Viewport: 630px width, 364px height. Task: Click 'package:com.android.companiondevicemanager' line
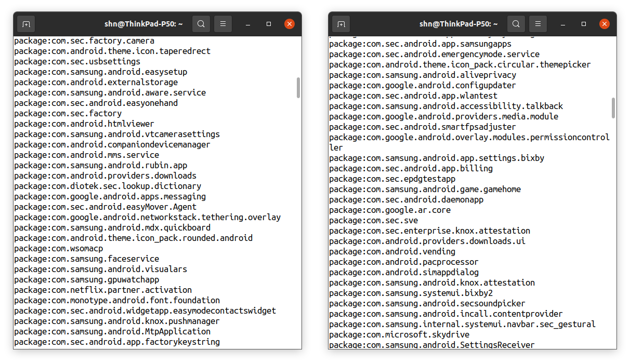pyautogui.click(x=112, y=144)
